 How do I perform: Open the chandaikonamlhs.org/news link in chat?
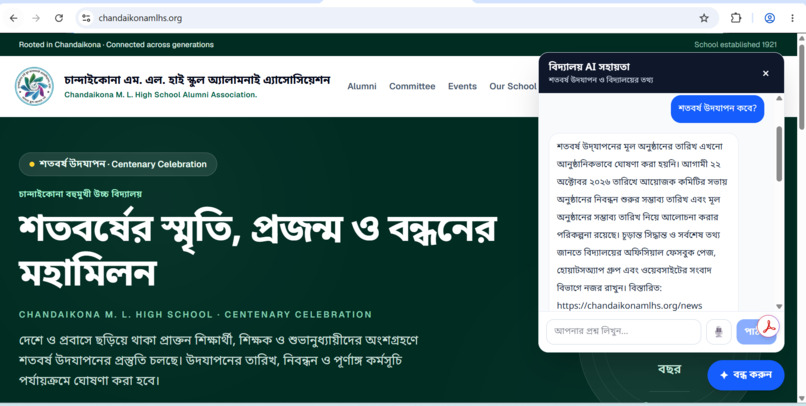pyautogui.click(x=629, y=306)
